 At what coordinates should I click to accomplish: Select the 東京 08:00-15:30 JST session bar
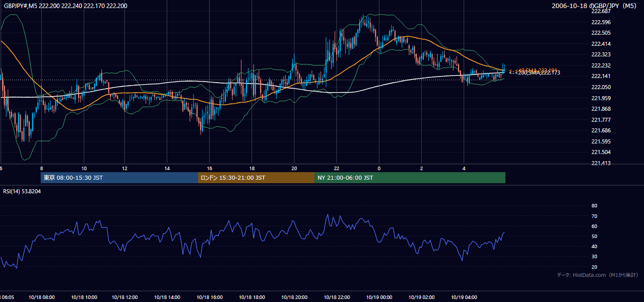pyautogui.click(x=119, y=178)
